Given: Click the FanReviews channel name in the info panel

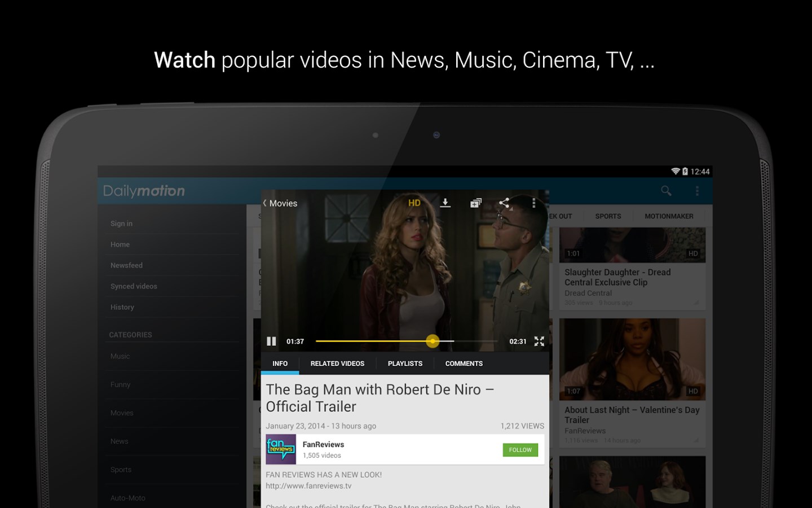Looking at the screenshot, I should [323, 445].
